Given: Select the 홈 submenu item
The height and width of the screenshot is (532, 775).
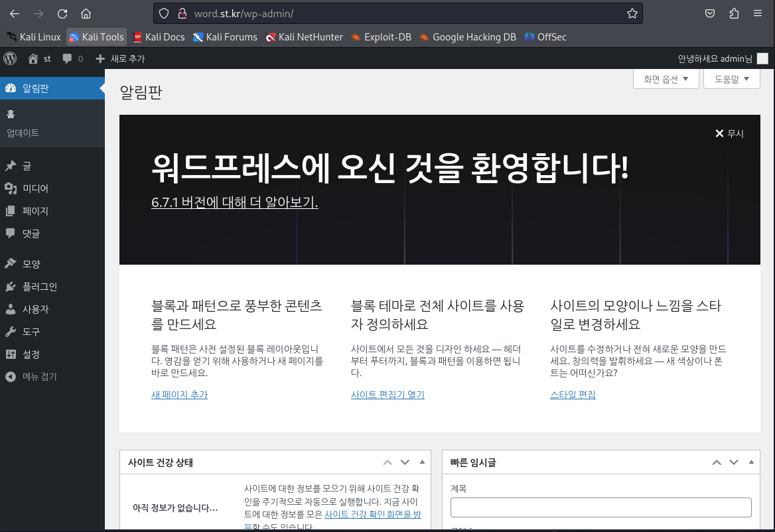Looking at the screenshot, I should pos(11,114).
